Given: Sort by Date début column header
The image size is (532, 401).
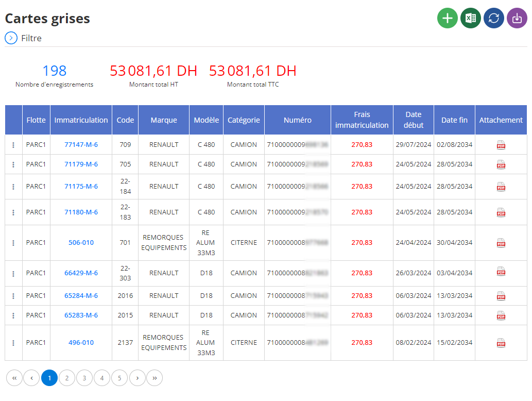Looking at the screenshot, I should (x=413, y=120).
